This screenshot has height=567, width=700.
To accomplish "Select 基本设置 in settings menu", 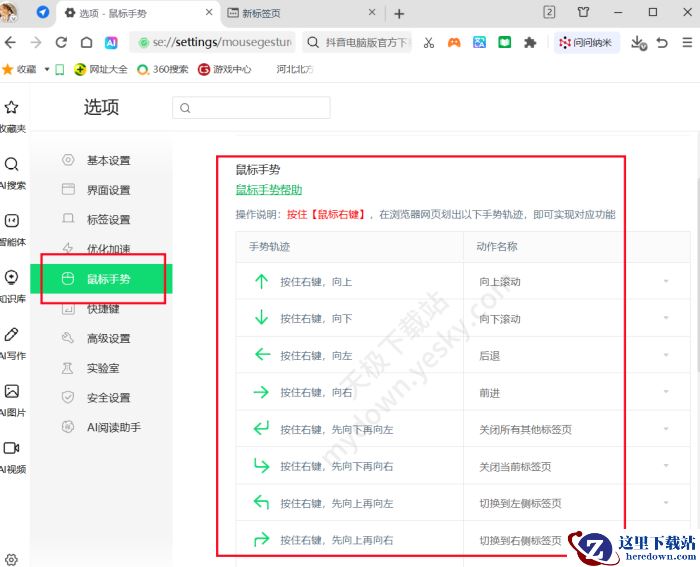I will 101,160.
